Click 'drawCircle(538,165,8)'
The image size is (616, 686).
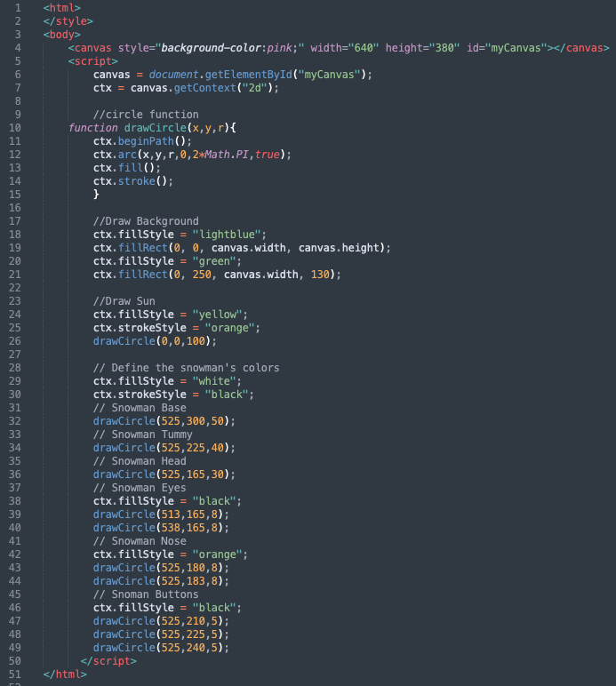pos(158,528)
